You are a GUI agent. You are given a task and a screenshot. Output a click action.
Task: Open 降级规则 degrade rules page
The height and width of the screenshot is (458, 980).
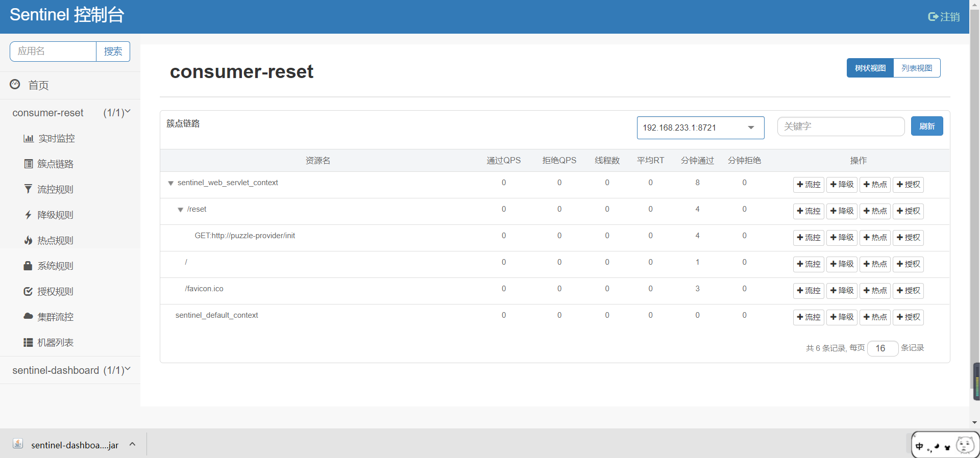(x=55, y=215)
